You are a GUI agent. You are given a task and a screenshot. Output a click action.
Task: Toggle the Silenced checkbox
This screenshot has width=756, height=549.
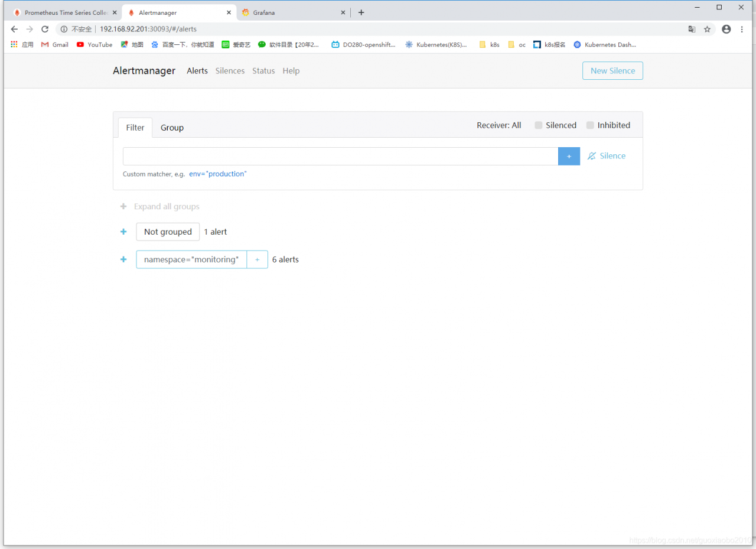pyautogui.click(x=539, y=125)
